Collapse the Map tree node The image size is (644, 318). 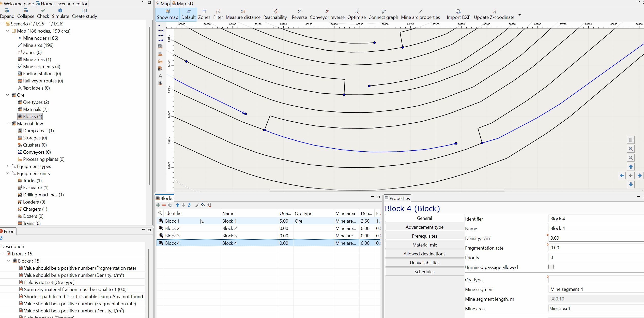click(x=8, y=31)
